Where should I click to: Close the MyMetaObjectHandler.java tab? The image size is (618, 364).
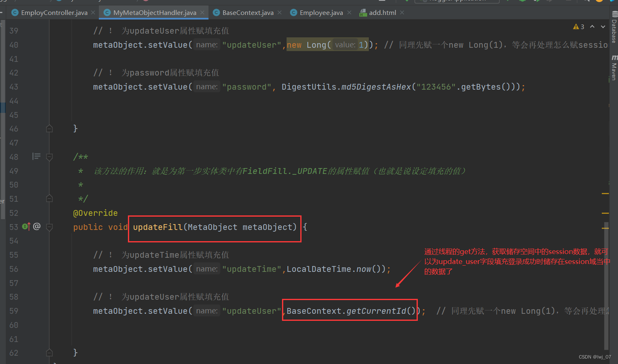202,12
